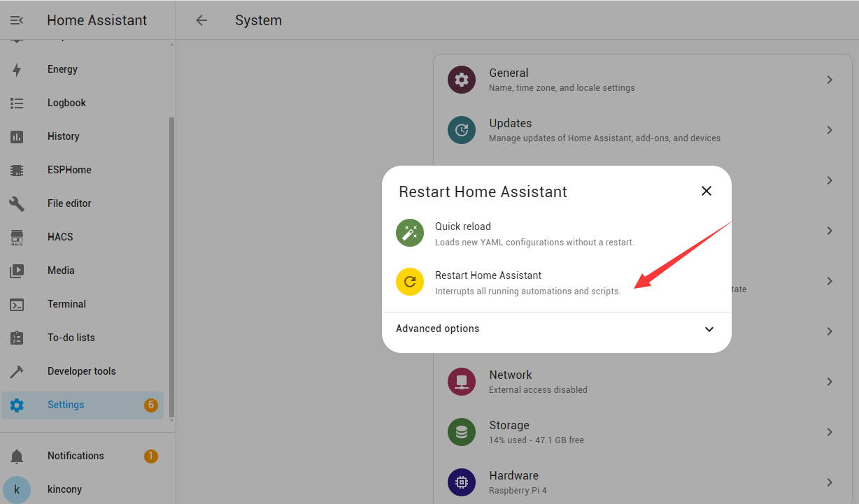Image resolution: width=859 pixels, height=504 pixels.
Task: Click the yellow Restart Home Assistant icon
Action: pyautogui.click(x=410, y=282)
